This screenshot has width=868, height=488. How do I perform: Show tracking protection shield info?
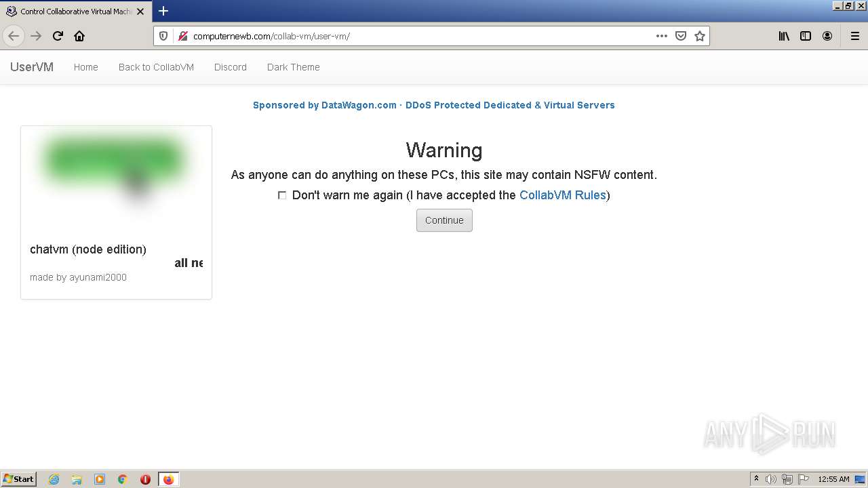(x=163, y=36)
